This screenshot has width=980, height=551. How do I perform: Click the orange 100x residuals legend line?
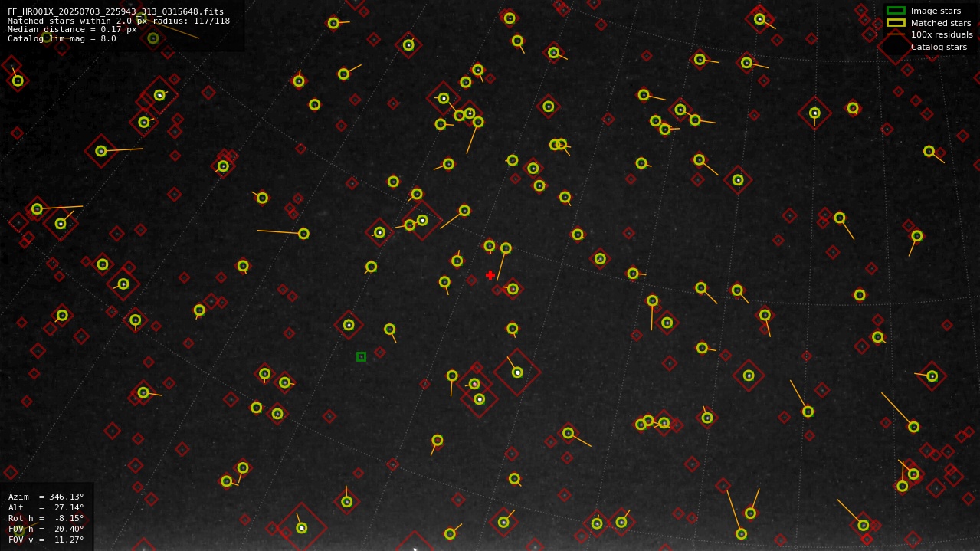[896, 34]
